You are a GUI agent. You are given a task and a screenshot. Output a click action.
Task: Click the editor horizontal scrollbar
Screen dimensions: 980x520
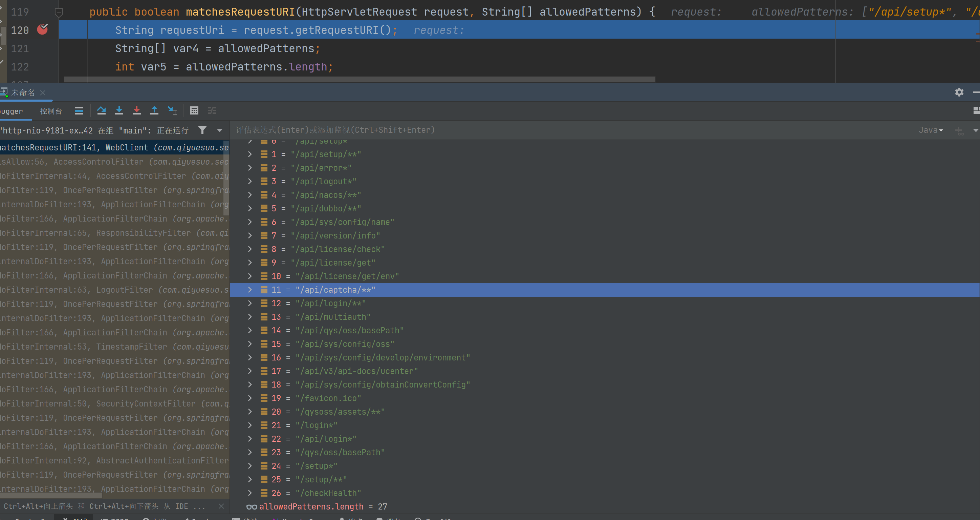point(359,79)
